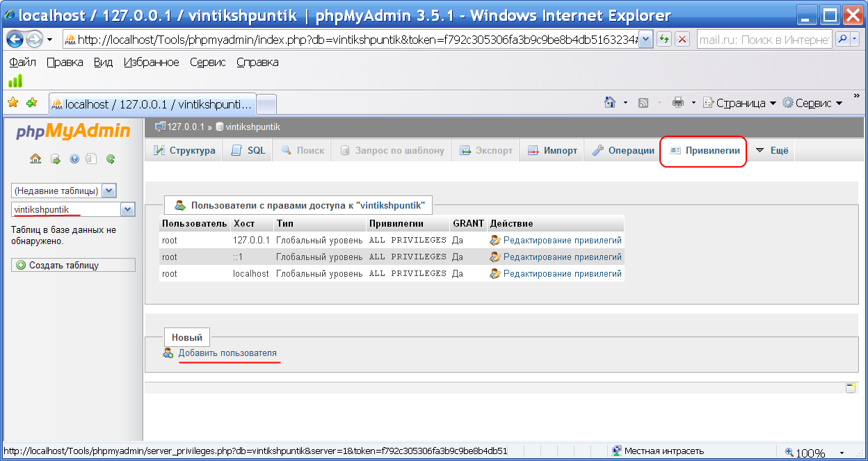Open search provider options arrow
The width and height of the screenshot is (868, 461).
click(855, 40)
